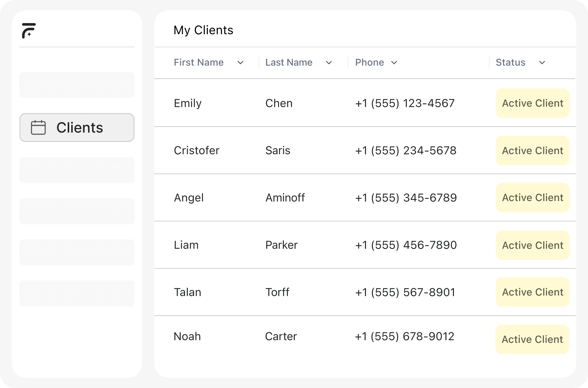Click Liam Parker's Active Client status label
Screen dimensions: 588x388
tap(532, 245)
